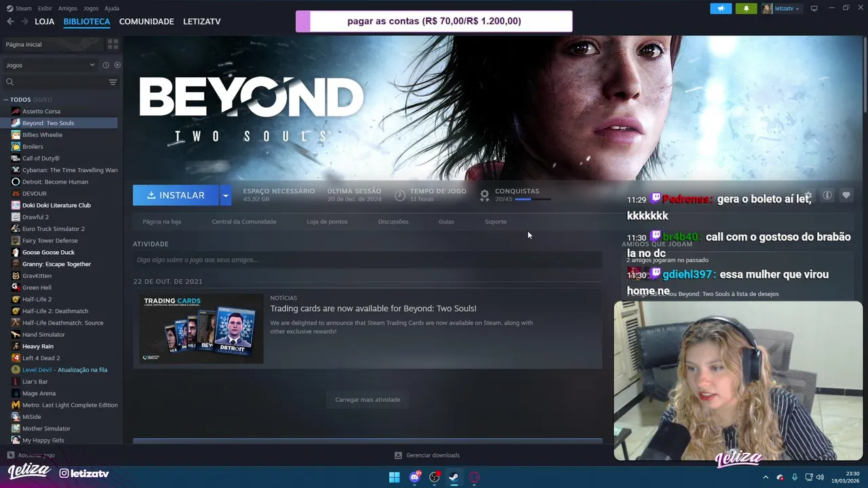868x488 pixels.
Task: Open the COMUNIDADE tab
Action: coord(146,22)
